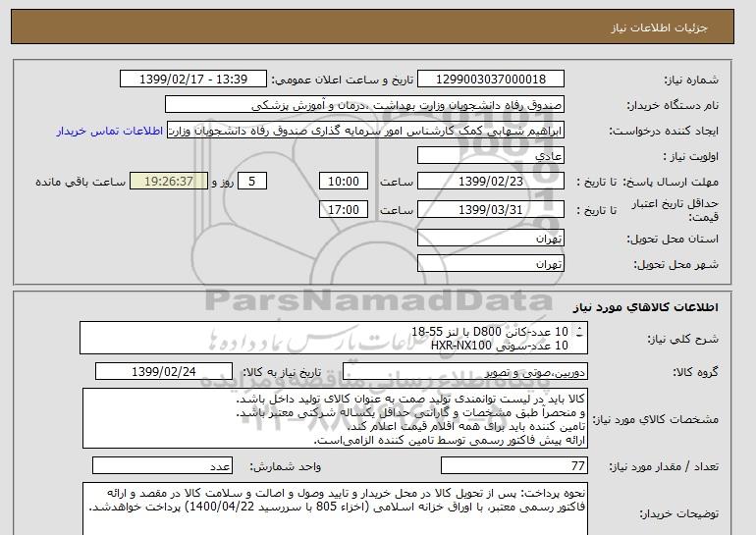Screen dimensions: 756x535
Task: Click response deadline date field 1399/02/23
Action: point(490,182)
